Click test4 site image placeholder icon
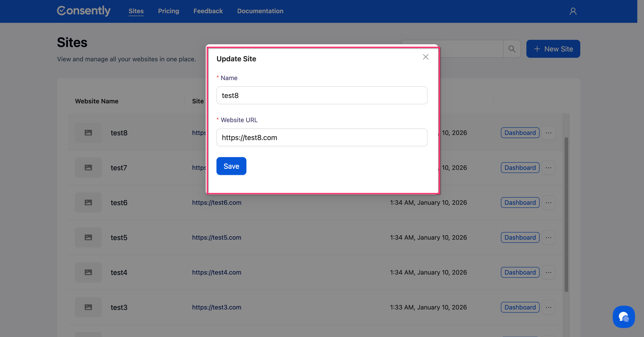Screen dimensions: 644x337 pyautogui.click(x=88, y=272)
